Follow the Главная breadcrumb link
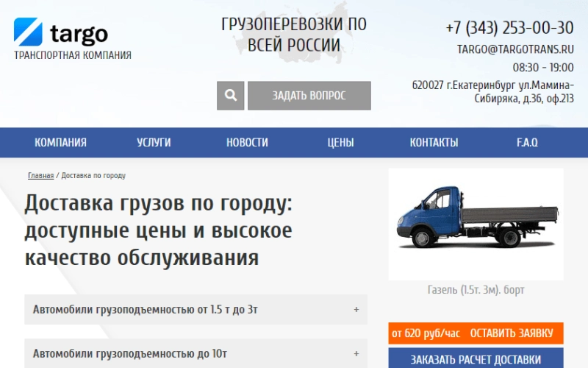Image resolution: width=588 pixels, height=368 pixels. tap(40, 176)
